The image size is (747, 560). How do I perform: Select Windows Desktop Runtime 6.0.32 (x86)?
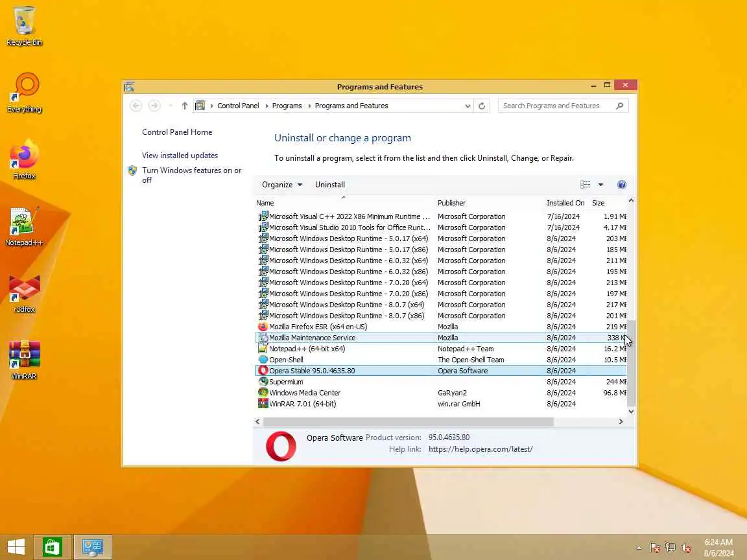(441, 272)
